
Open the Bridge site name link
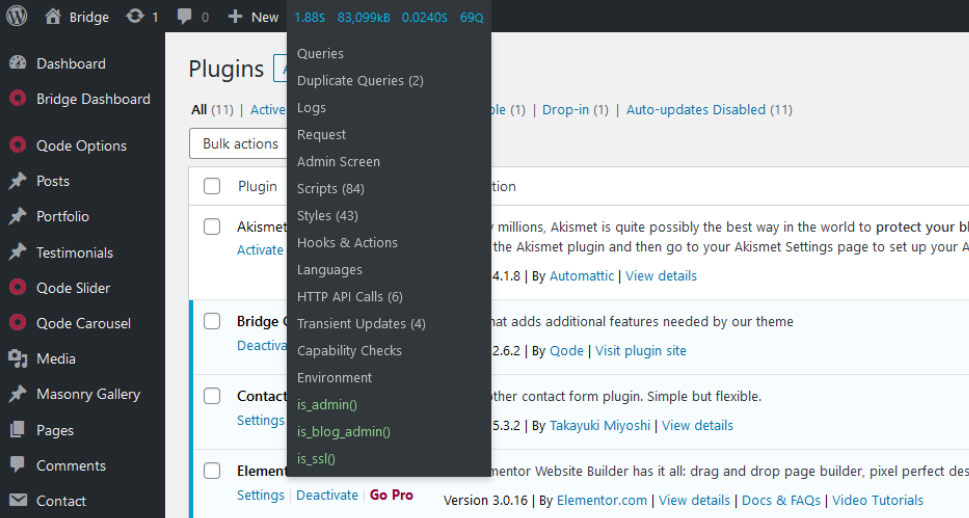88,17
